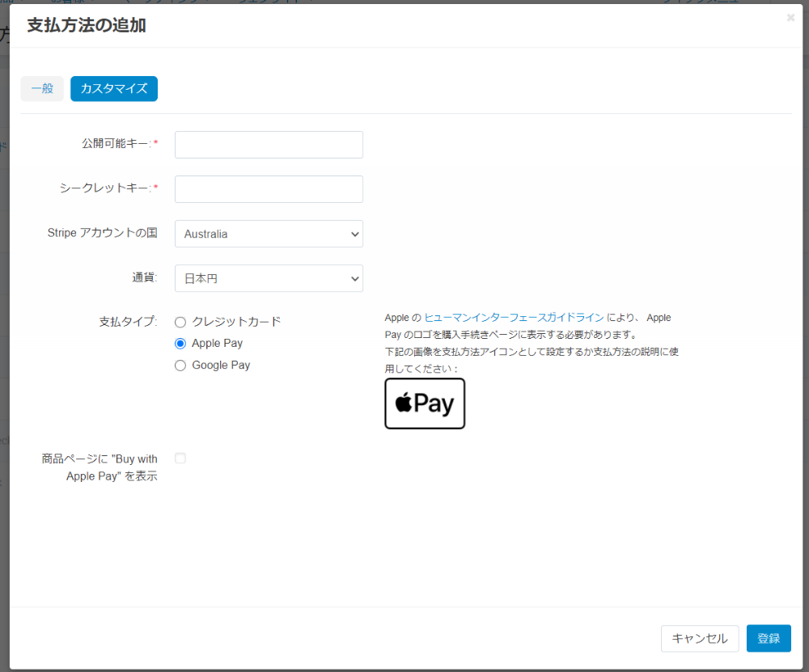Viewport: 809px width, 672px height.
Task: Click the 支払方法の追加 dialog title
Action: pos(87,25)
